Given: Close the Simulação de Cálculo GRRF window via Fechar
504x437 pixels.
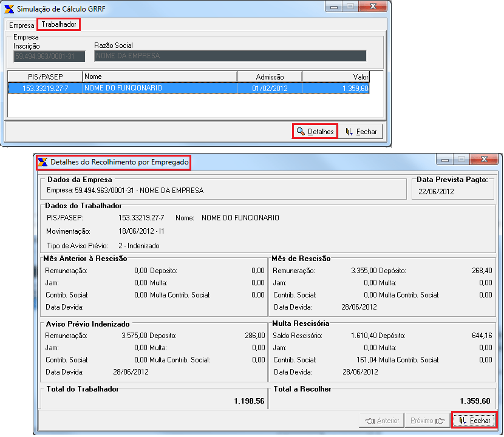Looking at the screenshot, I should (361, 132).
